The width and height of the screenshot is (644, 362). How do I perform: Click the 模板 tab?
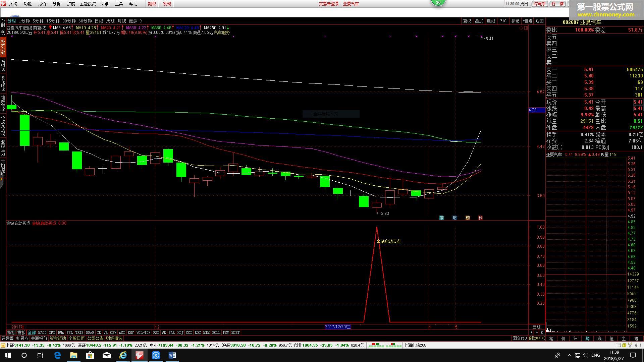click(x=21, y=333)
